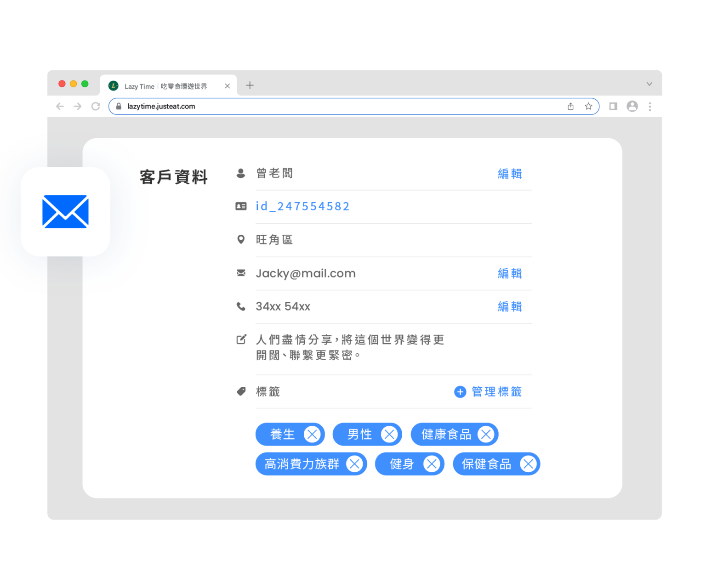Image resolution: width=706 pixels, height=588 pixels.
Task: Click 編輯 next to 曾老闆 name
Action: tap(510, 174)
